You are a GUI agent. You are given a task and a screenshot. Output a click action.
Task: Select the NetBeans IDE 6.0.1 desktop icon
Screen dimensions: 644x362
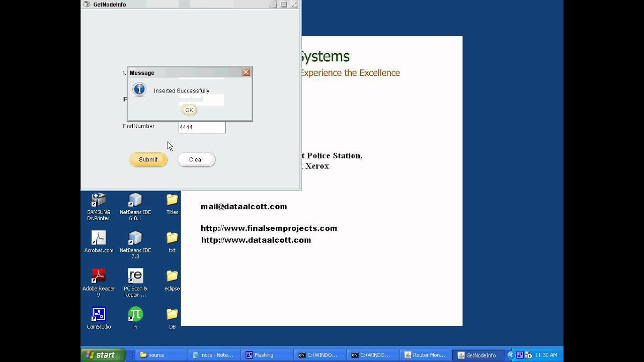pos(135,207)
